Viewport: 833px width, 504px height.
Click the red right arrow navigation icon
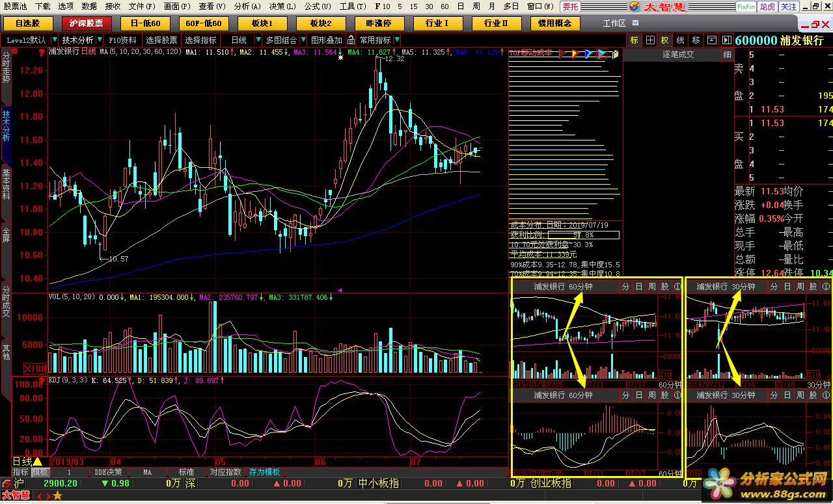pos(48,496)
